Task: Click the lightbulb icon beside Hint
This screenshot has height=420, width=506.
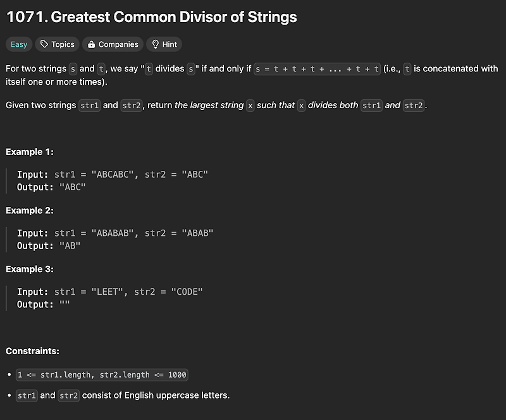Action: pos(155,44)
